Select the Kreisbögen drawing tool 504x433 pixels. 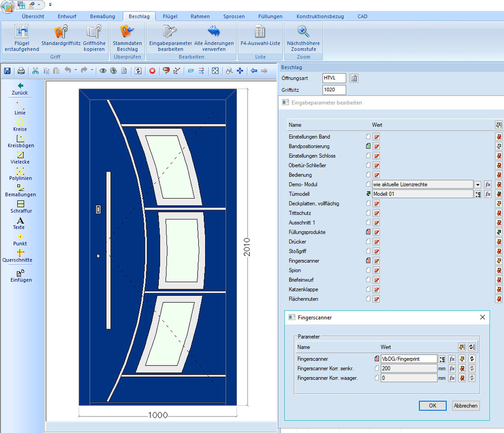(20, 141)
